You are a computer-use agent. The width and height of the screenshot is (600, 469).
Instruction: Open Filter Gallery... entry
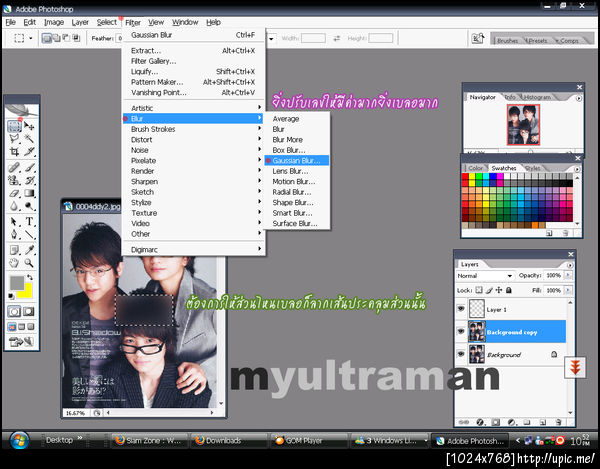193,61
